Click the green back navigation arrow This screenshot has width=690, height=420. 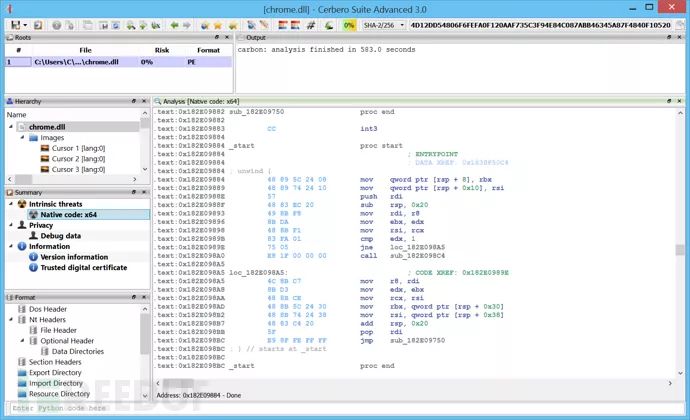tap(176, 24)
